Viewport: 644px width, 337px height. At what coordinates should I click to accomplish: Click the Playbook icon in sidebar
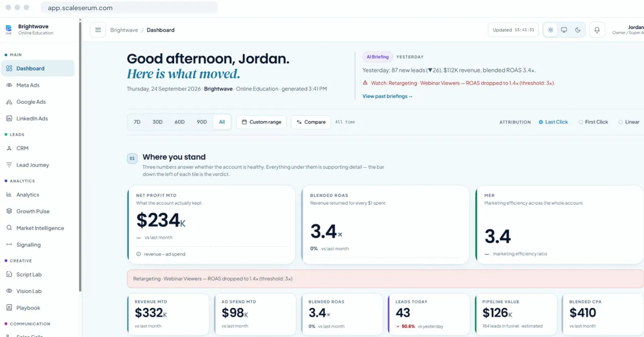pos(9,307)
